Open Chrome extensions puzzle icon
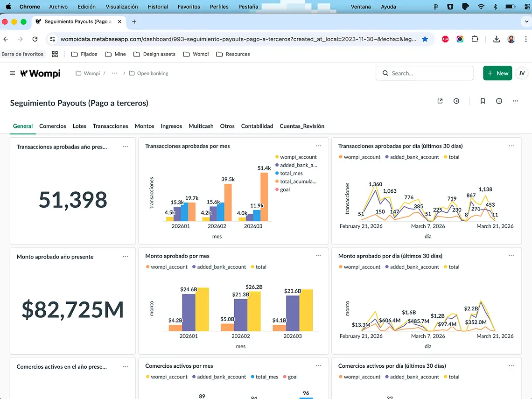This screenshot has height=399, width=532. (x=475, y=39)
